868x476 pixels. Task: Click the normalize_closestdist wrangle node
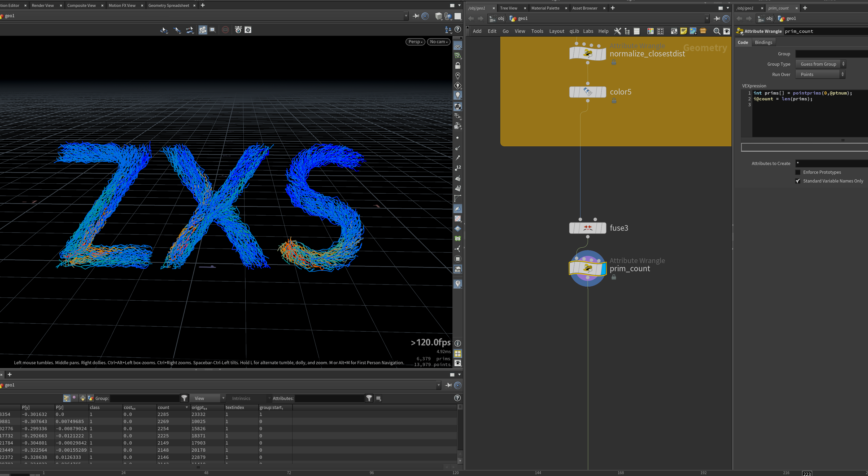tap(588, 54)
